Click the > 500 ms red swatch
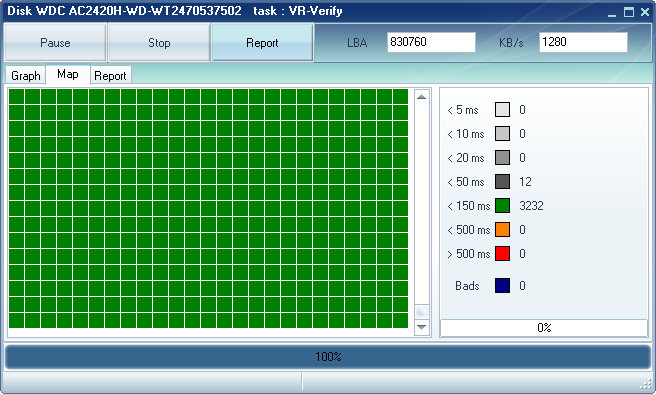This screenshot has width=656, height=394. (x=502, y=253)
